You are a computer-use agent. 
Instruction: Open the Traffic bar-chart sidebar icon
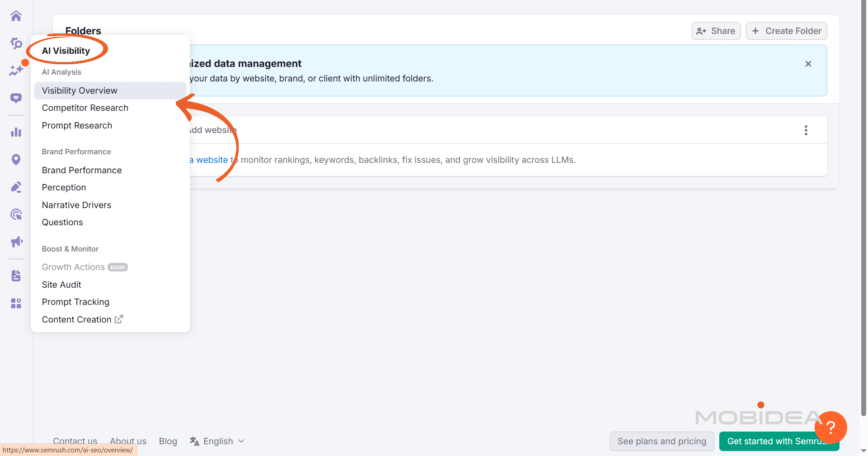tap(16, 132)
